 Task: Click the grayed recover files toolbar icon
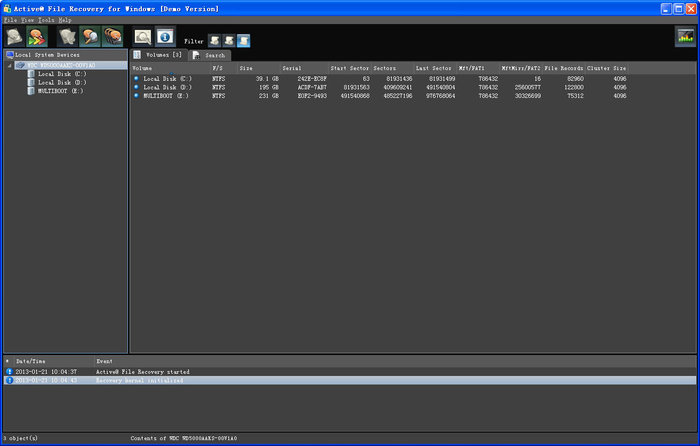67,37
